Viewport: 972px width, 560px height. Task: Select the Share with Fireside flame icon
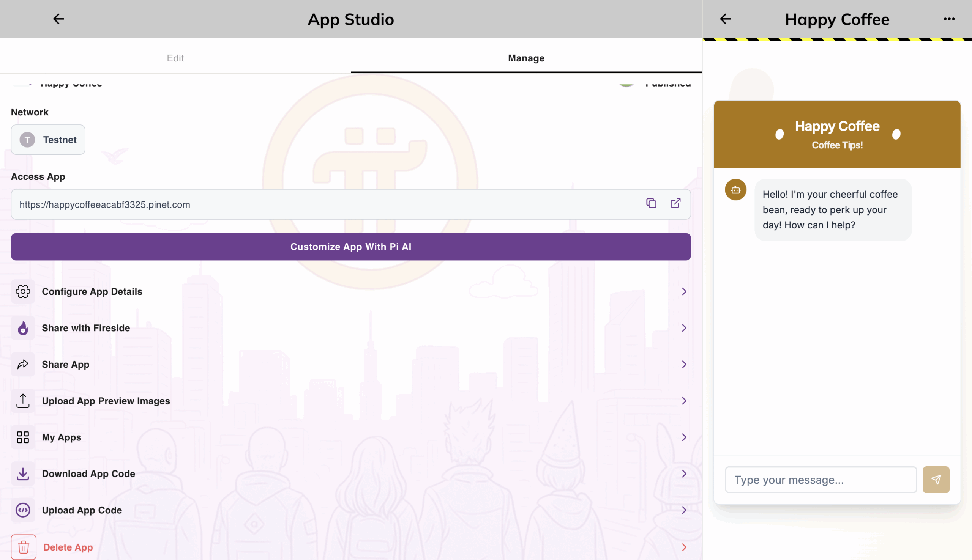(23, 328)
